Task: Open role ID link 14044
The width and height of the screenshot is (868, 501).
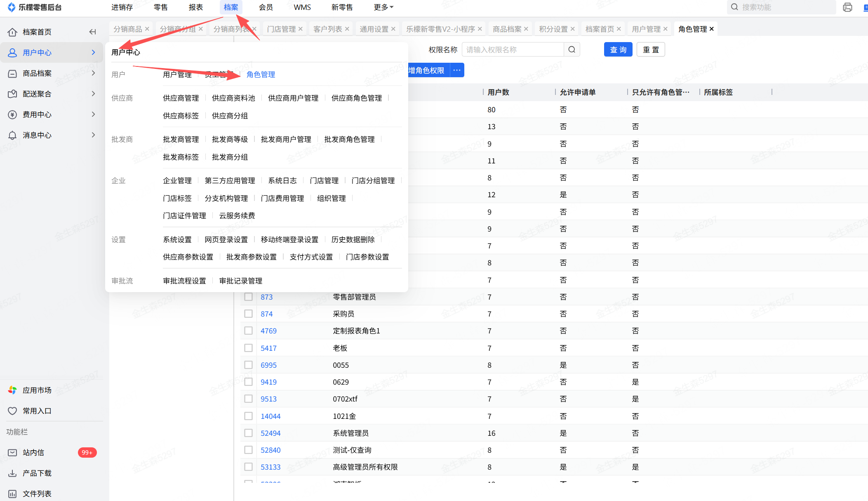Action: coord(270,416)
